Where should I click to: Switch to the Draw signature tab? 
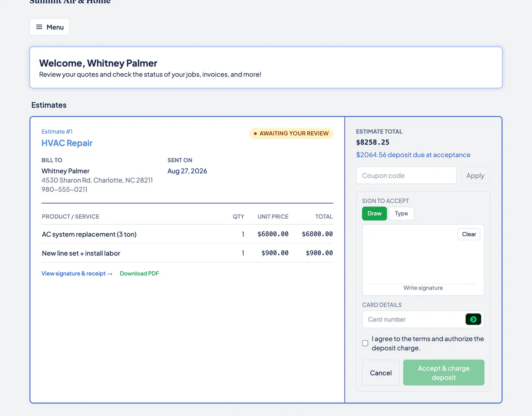(374, 214)
